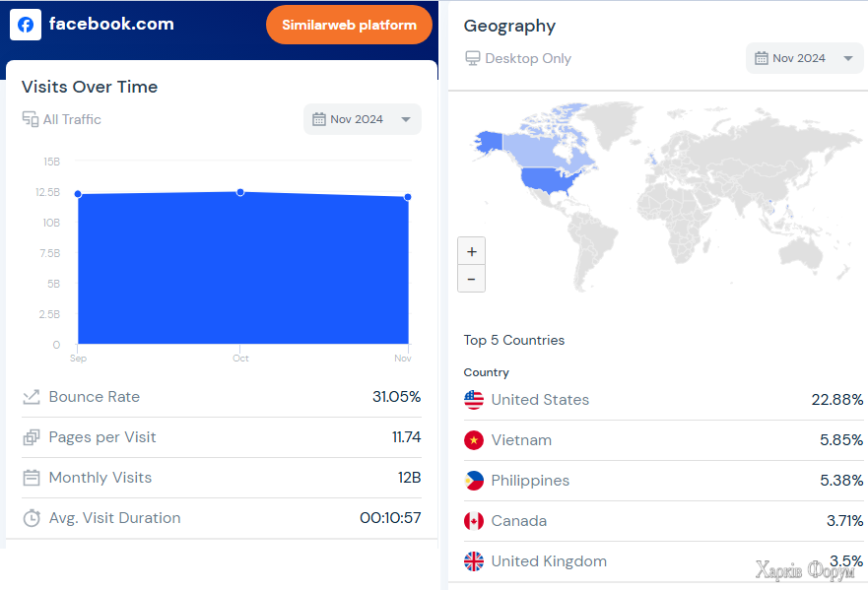
Task: Zoom out on the world map
Action: 472,279
